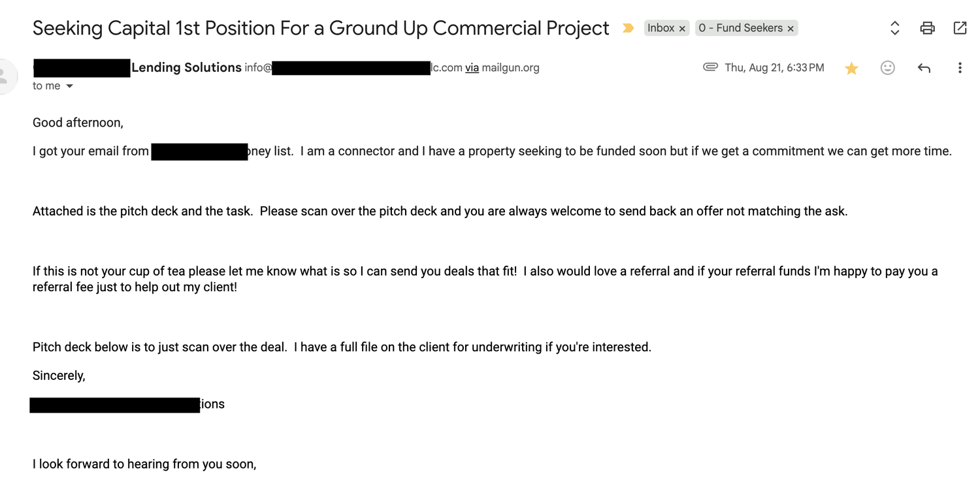The width and height of the screenshot is (980, 485).
Task: Unstar this message with the yellow star
Action: 851,68
